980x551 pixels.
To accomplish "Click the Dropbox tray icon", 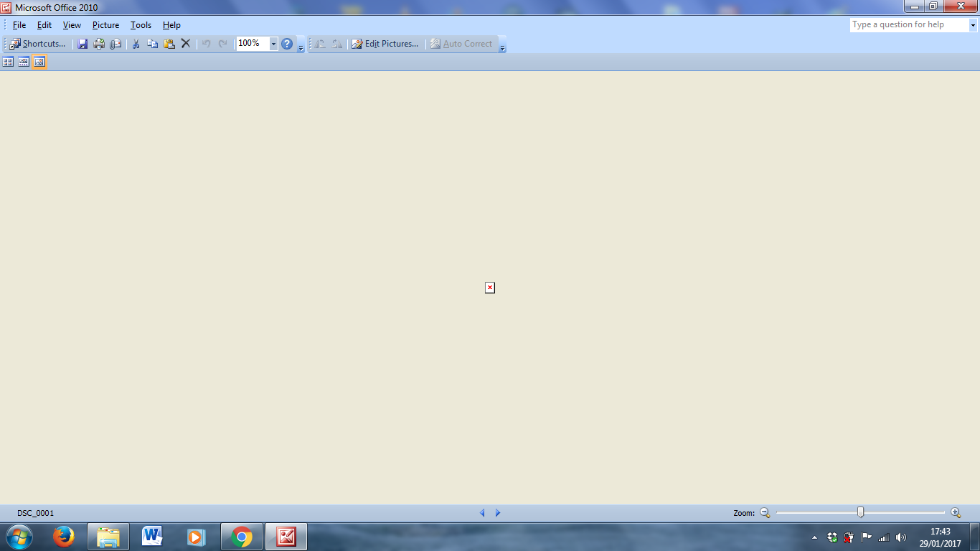I will [x=832, y=537].
